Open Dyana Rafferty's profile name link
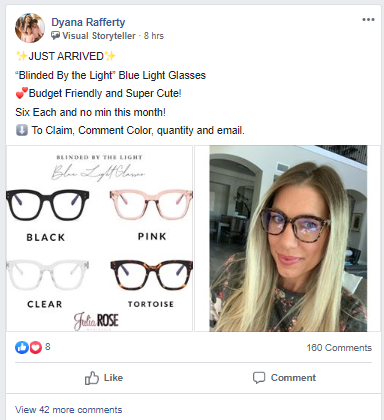Image resolution: width=384 pixels, height=420 pixels. point(88,22)
